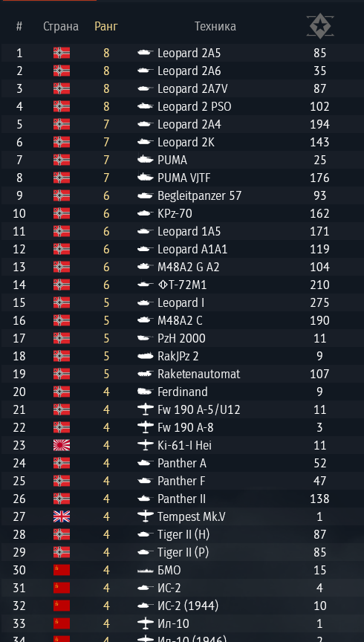Click the Raketenautomat vehicle icon
The height and width of the screenshot is (642, 364).
pyautogui.click(x=146, y=374)
